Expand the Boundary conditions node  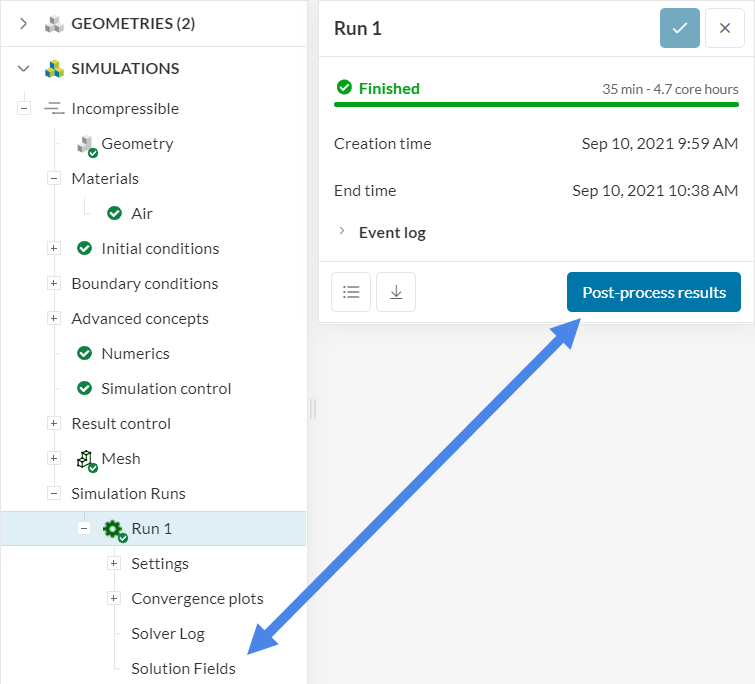(x=54, y=284)
